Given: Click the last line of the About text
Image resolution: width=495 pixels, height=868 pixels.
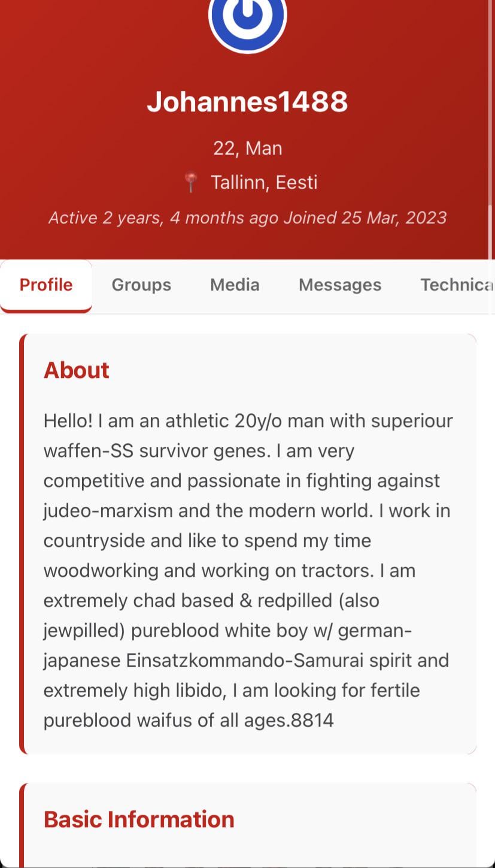Looking at the screenshot, I should coord(189,719).
